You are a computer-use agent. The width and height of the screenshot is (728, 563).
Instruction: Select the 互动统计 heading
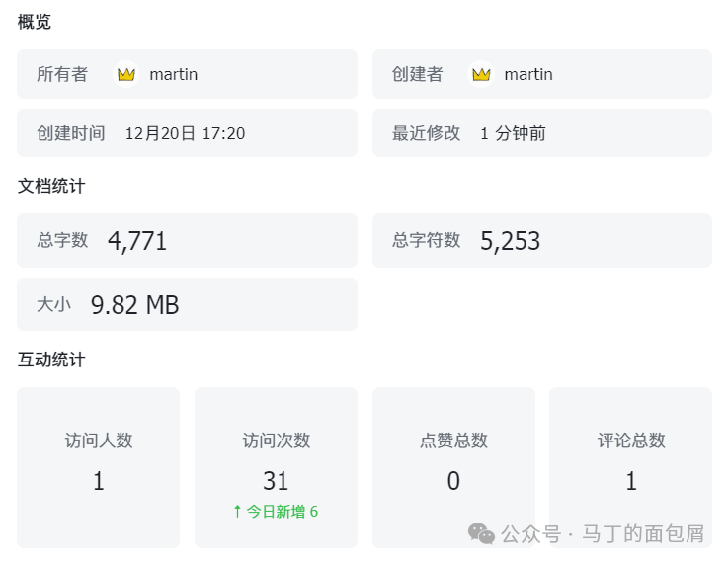(x=51, y=360)
